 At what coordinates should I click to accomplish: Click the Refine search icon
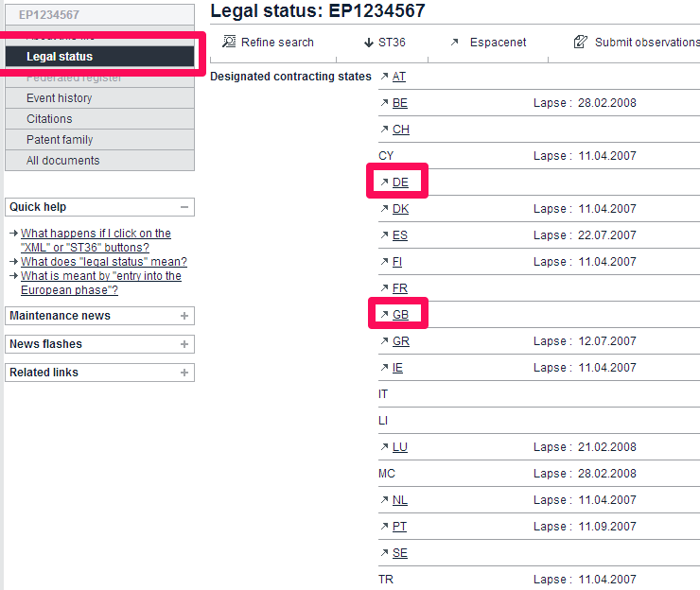[229, 43]
